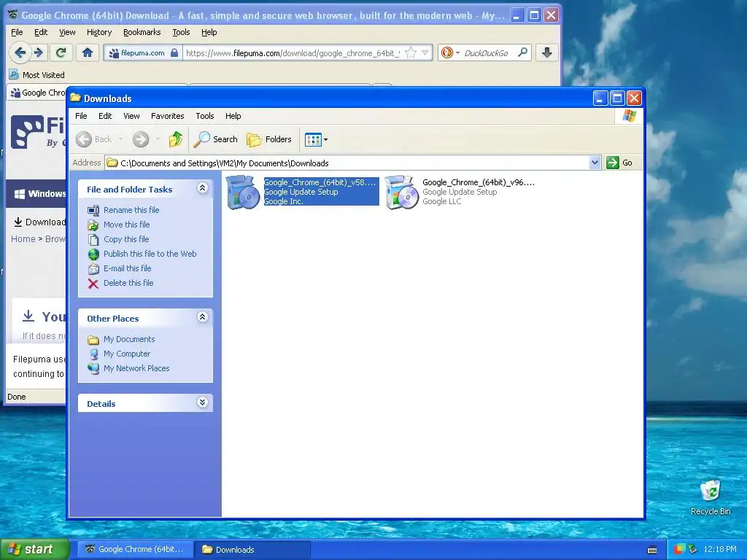Click the Safely Remove Hardware tray icon
The width and height of the screenshot is (747, 560).
pyautogui.click(x=692, y=549)
